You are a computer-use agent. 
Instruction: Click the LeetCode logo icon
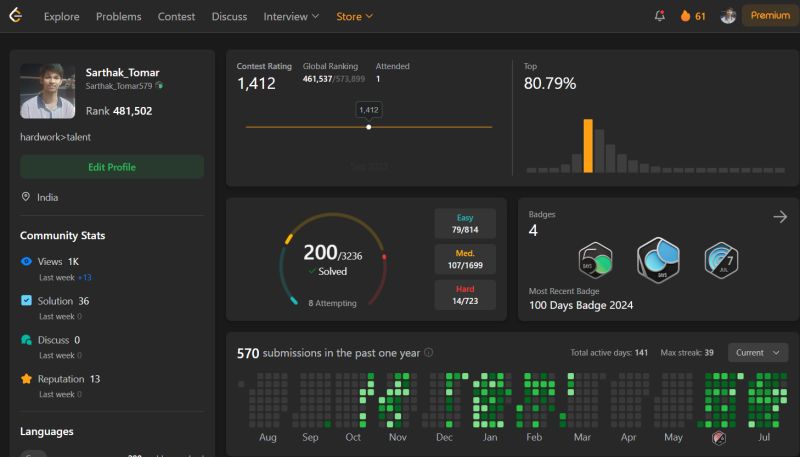tap(16, 15)
